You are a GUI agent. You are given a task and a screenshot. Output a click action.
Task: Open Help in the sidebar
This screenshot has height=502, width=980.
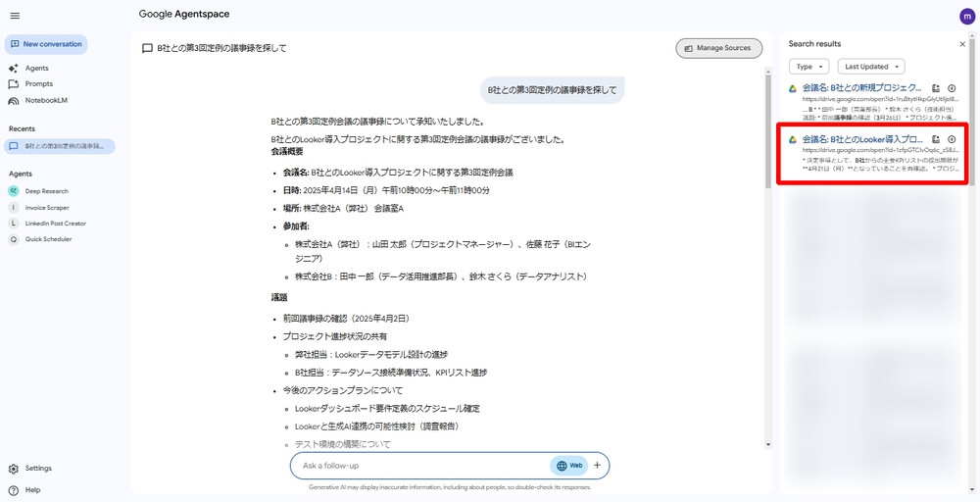[32, 490]
